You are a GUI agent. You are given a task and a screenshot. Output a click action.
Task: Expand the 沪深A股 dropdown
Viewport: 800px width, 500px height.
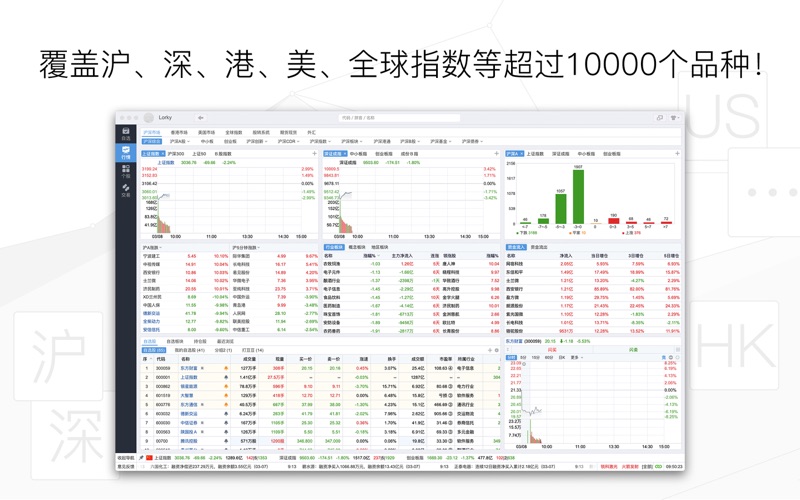(180, 141)
